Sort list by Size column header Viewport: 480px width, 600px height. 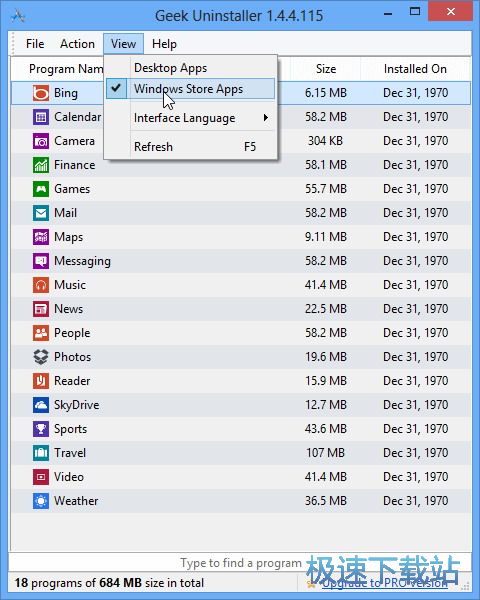(x=326, y=69)
